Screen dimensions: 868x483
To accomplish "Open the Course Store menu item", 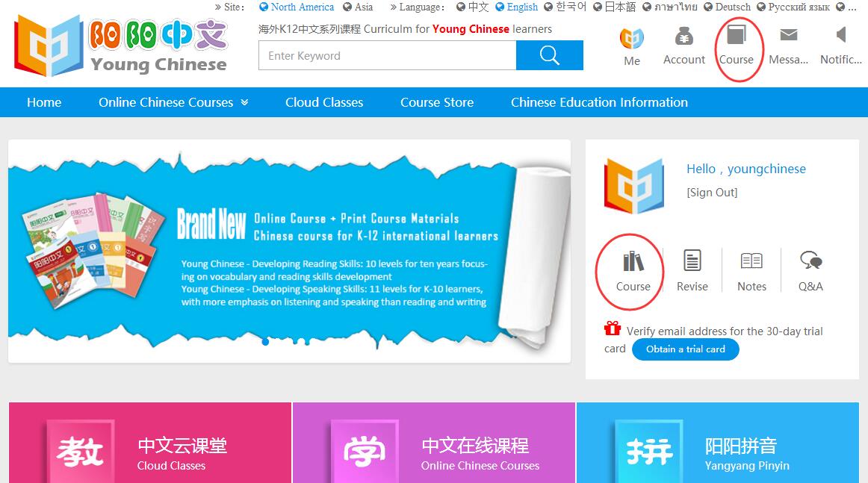I will [x=437, y=102].
